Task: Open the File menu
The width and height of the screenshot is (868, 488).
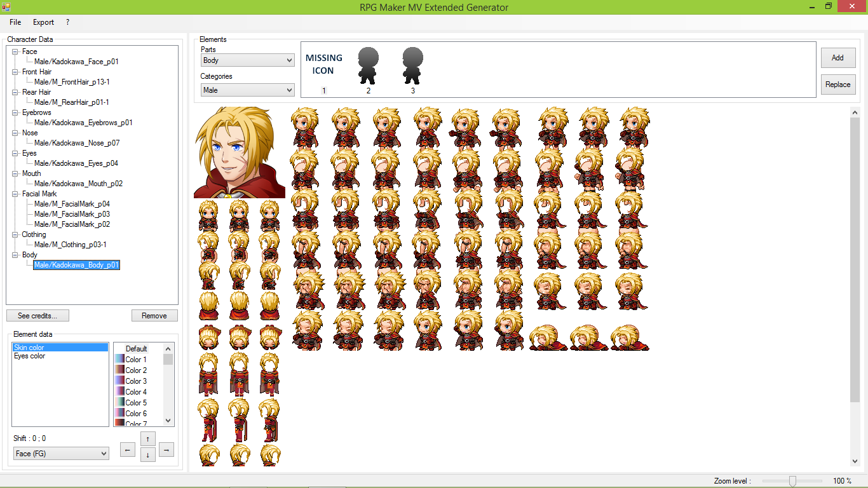Action: pyautogui.click(x=15, y=22)
